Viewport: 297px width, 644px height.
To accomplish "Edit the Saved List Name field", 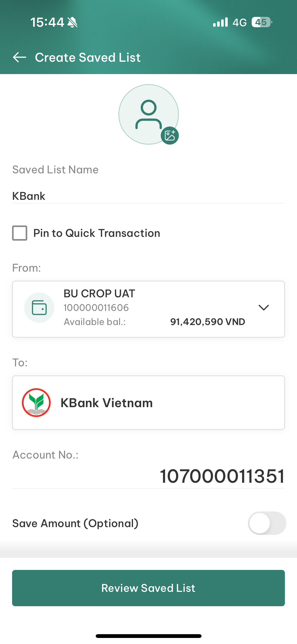I will [x=148, y=196].
